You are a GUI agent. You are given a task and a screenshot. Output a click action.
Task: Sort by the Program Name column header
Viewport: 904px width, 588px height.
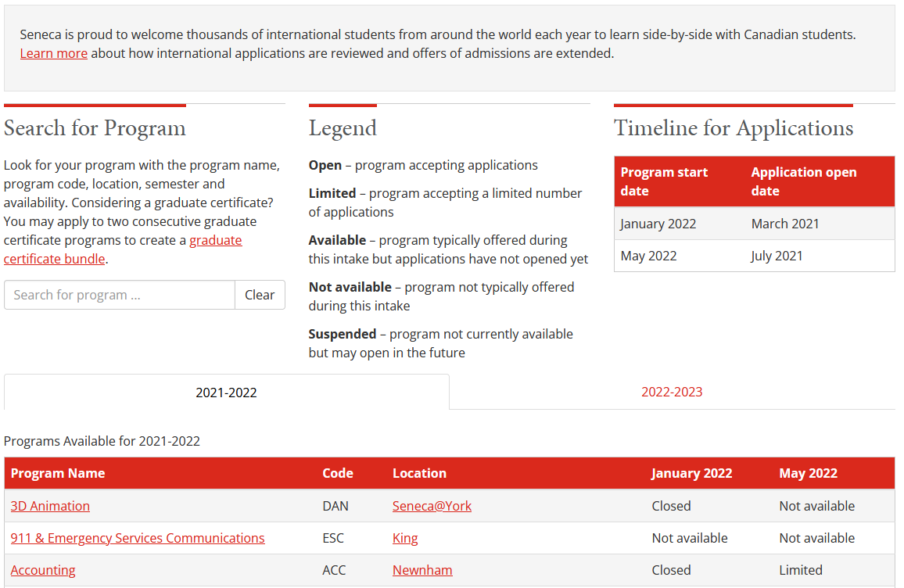click(x=58, y=473)
